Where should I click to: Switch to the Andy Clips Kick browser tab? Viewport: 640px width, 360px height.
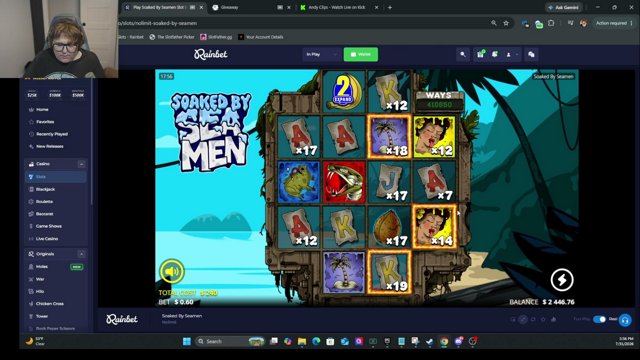pos(339,7)
